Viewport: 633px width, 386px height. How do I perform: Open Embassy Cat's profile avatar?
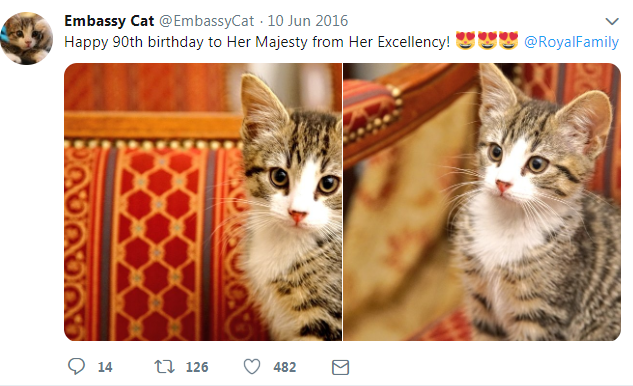(x=27, y=38)
